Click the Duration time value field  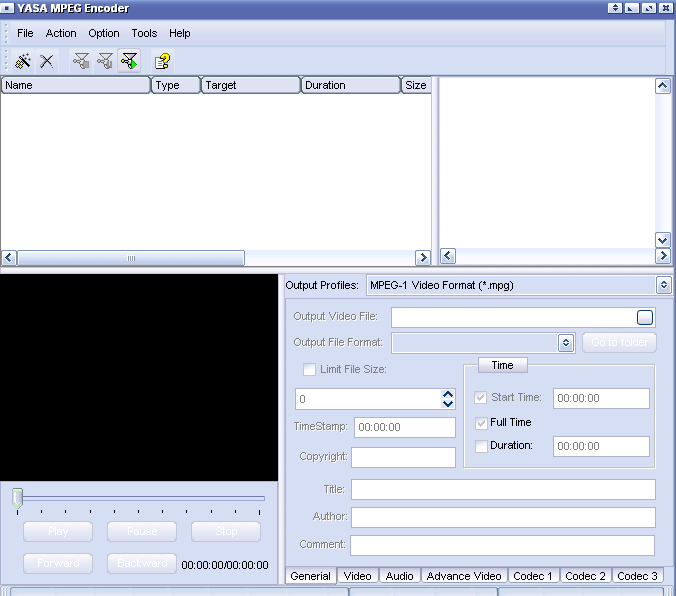(x=601, y=446)
